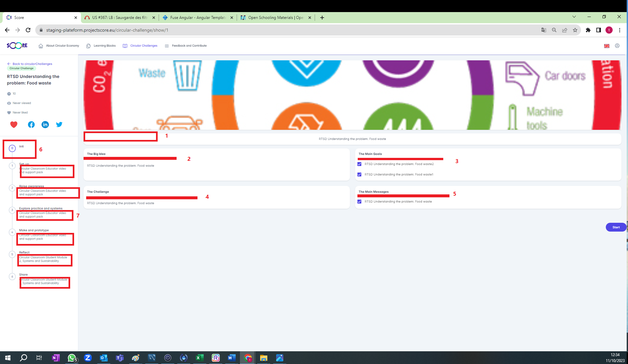The height and width of the screenshot is (364, 628).
Task: Open Chrome extensions puzzle icon
Action: point(588,30)
